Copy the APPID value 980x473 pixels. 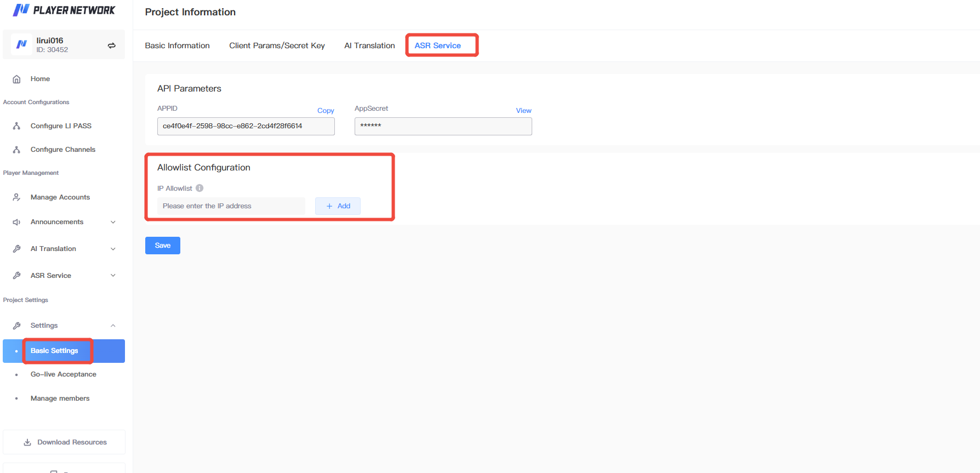tap(326, 111)
